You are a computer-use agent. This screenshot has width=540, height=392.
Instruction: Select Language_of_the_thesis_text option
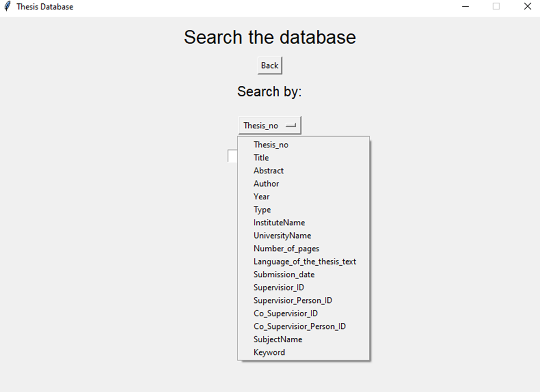pos(305,261)
